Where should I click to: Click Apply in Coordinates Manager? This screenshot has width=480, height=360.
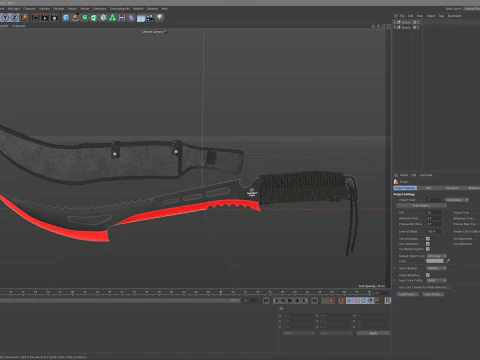(x=373, y=333)
